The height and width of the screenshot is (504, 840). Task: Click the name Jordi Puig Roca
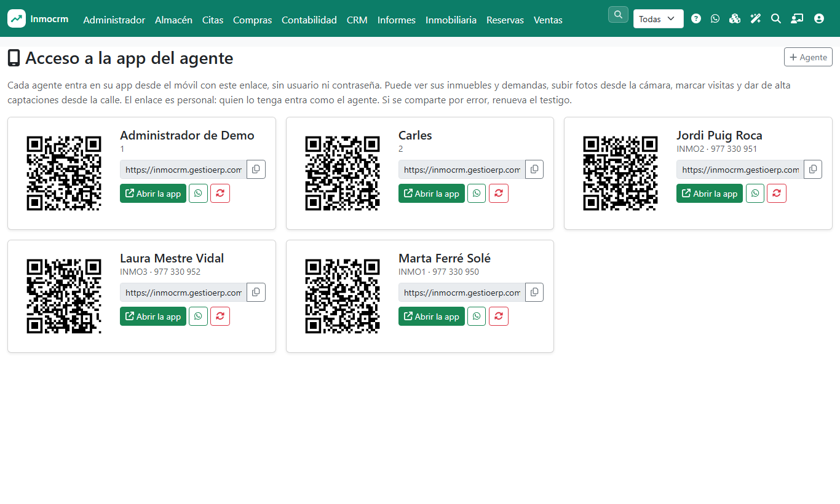tap(719, 135)
